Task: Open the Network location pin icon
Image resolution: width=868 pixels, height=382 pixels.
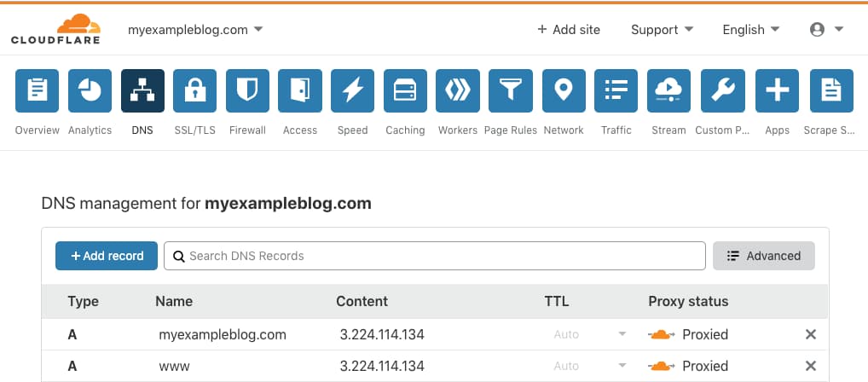Action: 564,90
